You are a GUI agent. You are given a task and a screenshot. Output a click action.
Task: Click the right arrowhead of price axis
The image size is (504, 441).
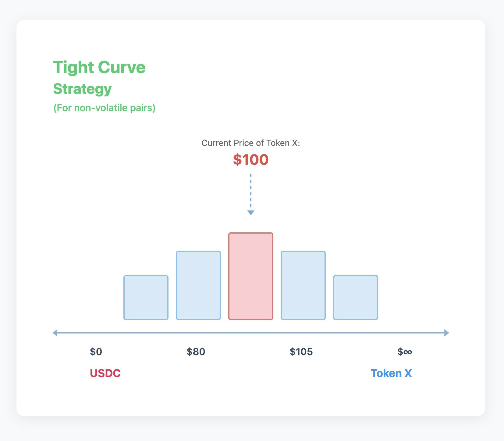[x=447, y=333]
